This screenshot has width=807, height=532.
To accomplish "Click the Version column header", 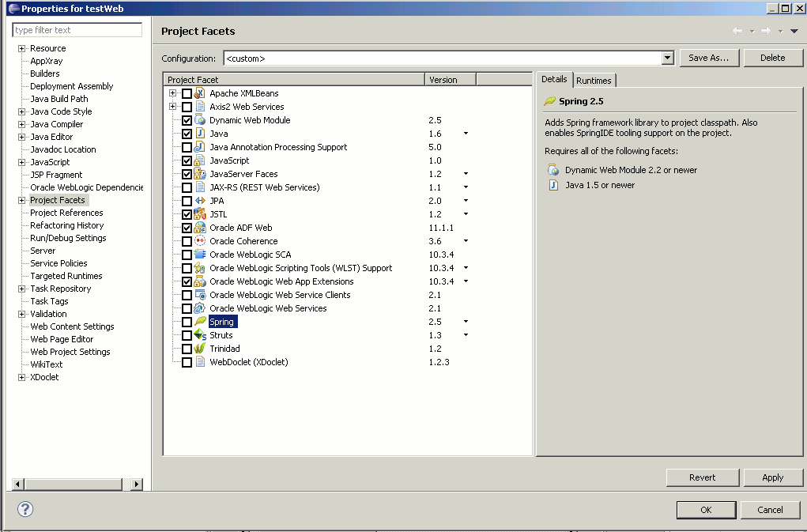I will click(x=451, y=80).
